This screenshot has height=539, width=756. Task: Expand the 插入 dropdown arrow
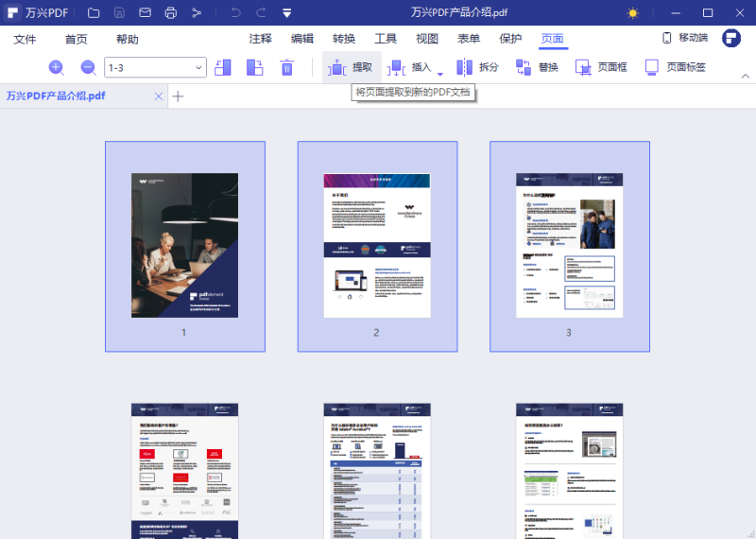[x=439, y=72]
